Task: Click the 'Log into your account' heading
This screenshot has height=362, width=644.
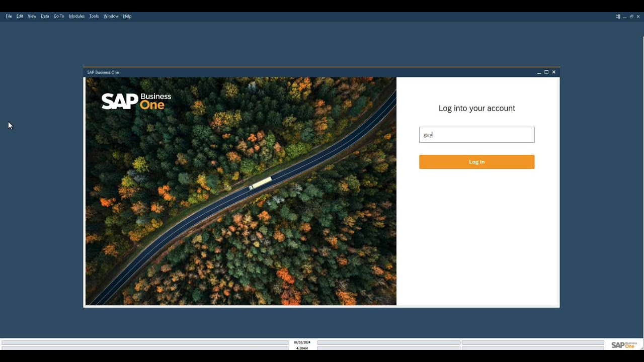Action: coord(477,108)
